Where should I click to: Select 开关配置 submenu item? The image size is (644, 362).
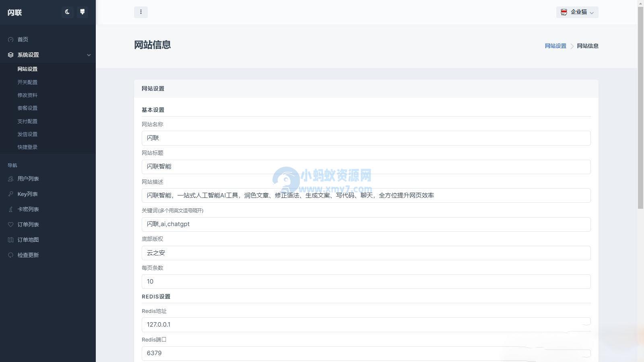(27, 82)
